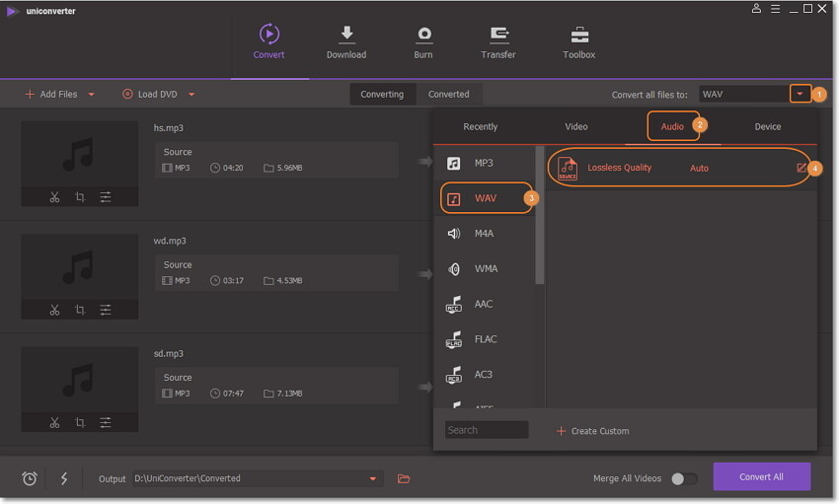Crop wd.mp3 with crop icon
Image resolution: width=839 pixels, height=504 pixels.
point(80,310)
